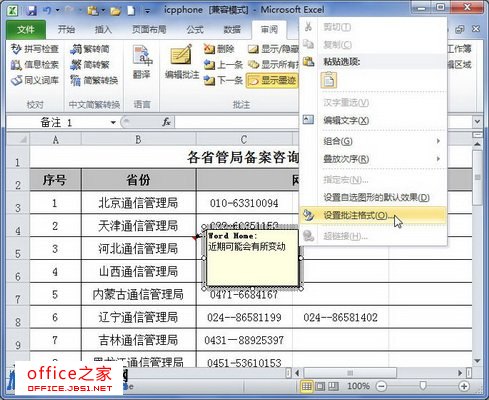Run 拼写检查 spell check
The width and height of the screenshot is (489, 400).
[x=35, y=49]
